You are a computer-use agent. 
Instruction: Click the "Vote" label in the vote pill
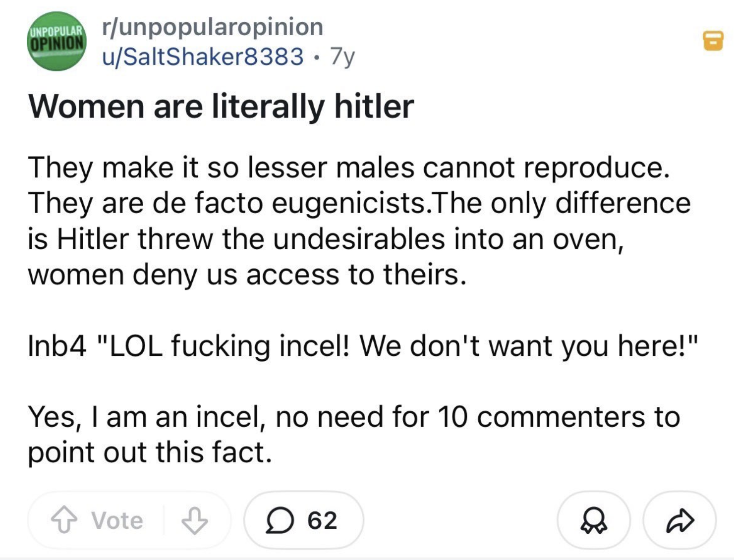tap(117, 520)
